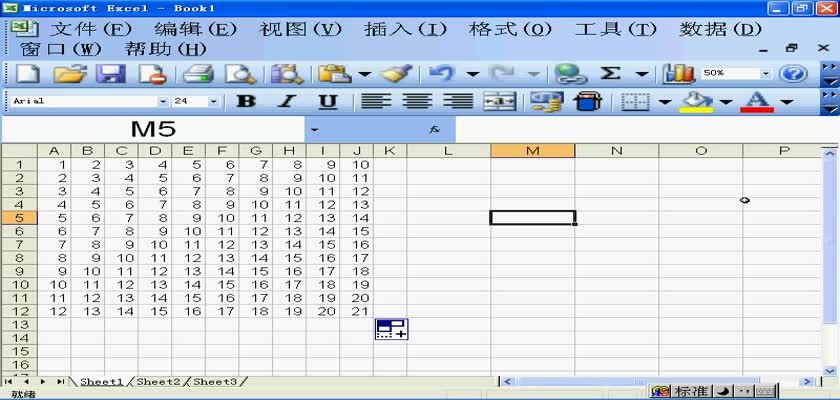The width and height of the screenshot is (840, 400).
Task: Toggle Bold formatting
Action: click(245, 101)
